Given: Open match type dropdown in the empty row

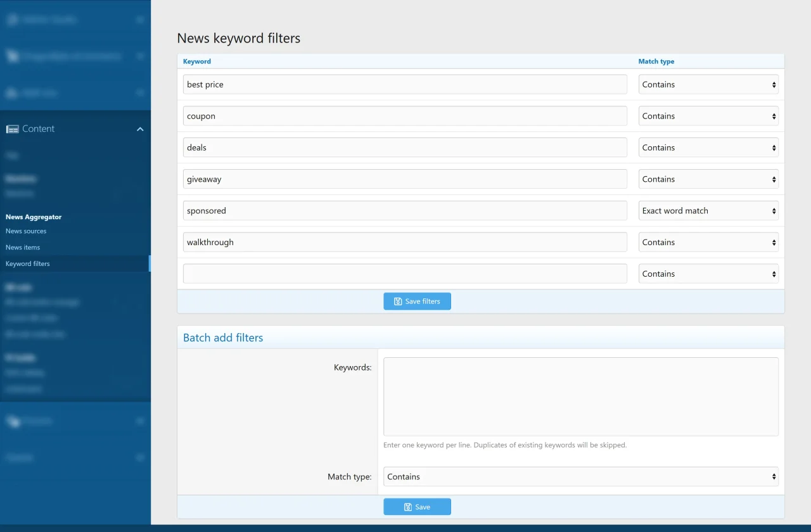Looking at the screenshot, I should [x=708, y=274].
